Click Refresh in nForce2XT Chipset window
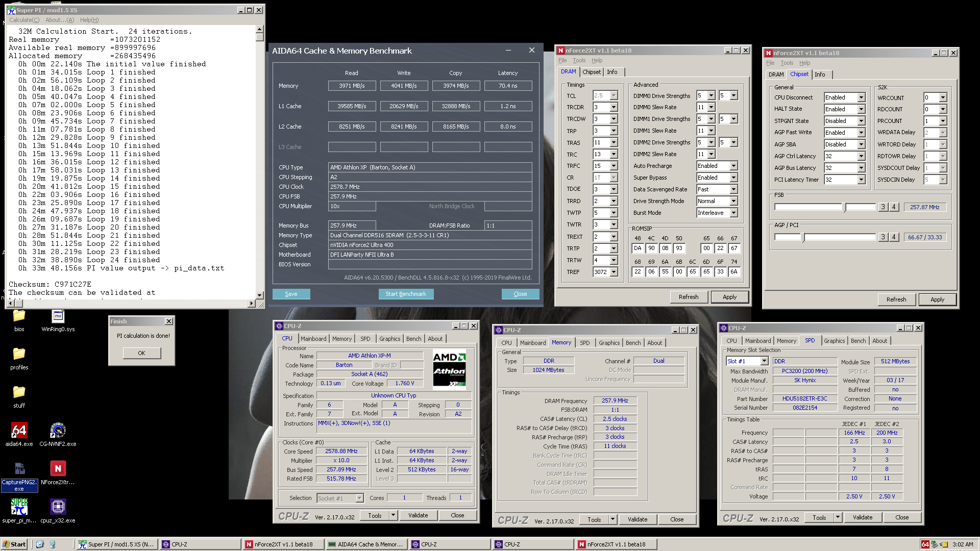 click(x=896, y=299)
